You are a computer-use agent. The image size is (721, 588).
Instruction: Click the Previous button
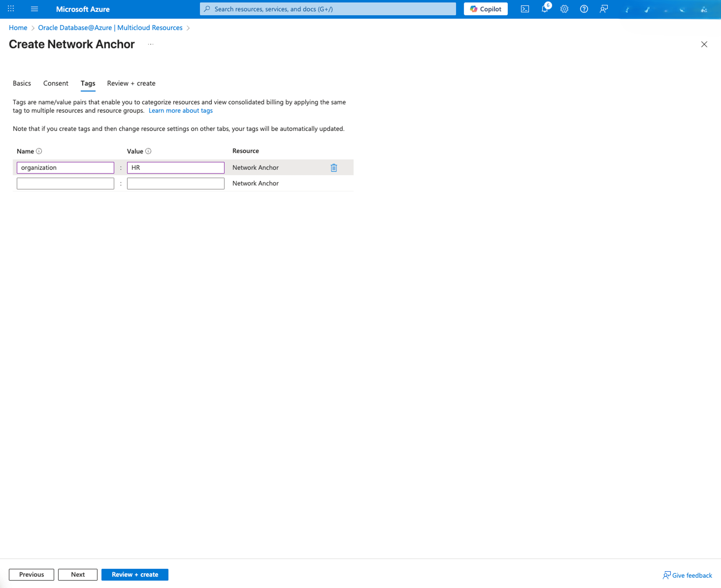[31, 574]
